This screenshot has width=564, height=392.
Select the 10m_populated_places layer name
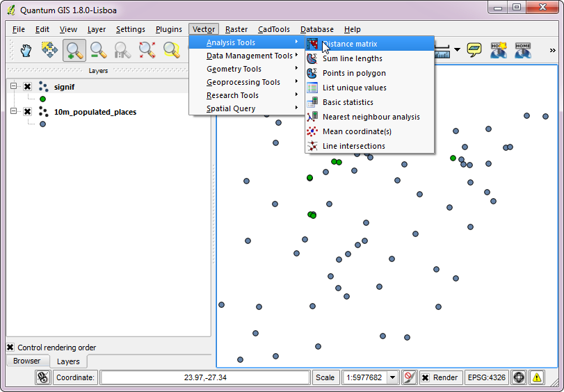(x=95, y=112)
